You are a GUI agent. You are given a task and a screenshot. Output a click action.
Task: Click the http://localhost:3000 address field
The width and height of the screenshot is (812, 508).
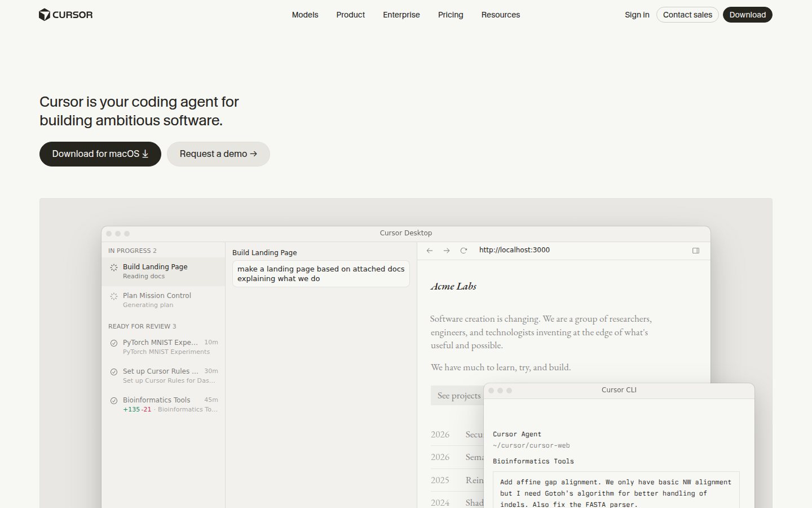[514, 250]
